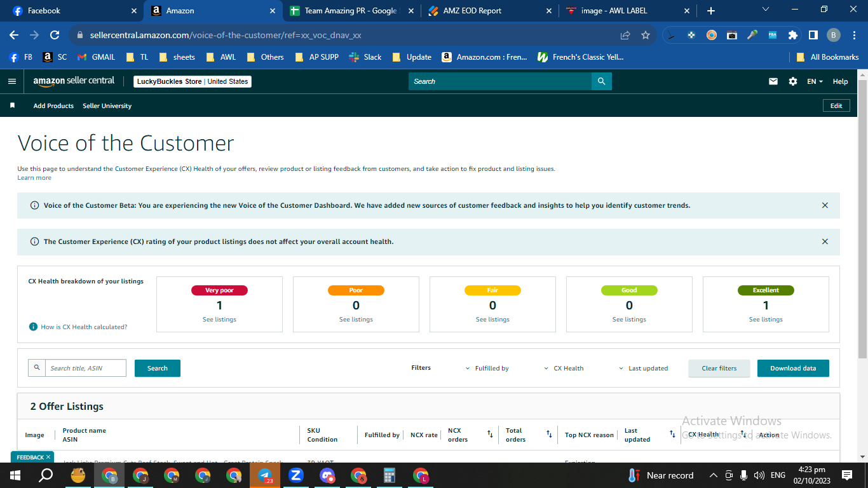Expand the Fulfilled by filter dropdown
This screenshot has width=868, height=488.
point(487,369)
